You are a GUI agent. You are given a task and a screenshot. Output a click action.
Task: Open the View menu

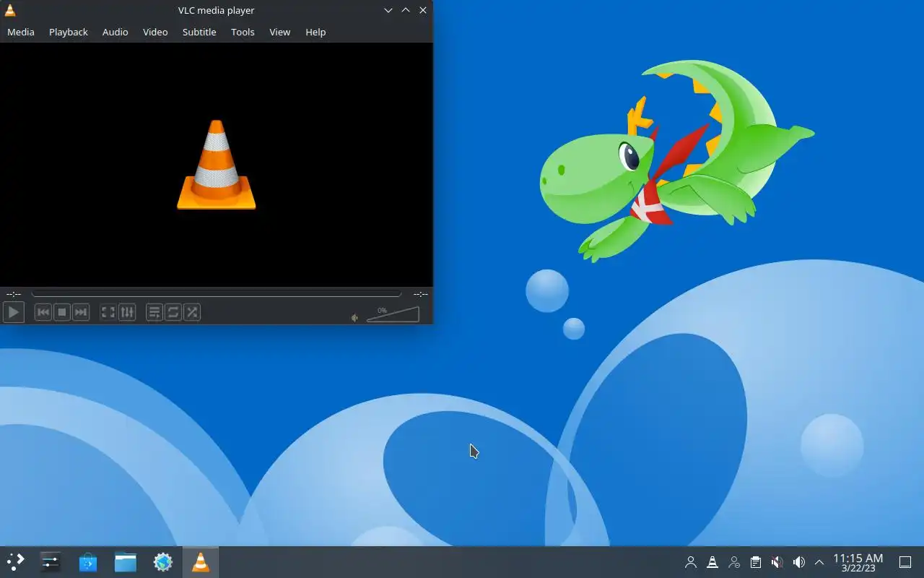[279, 32]
